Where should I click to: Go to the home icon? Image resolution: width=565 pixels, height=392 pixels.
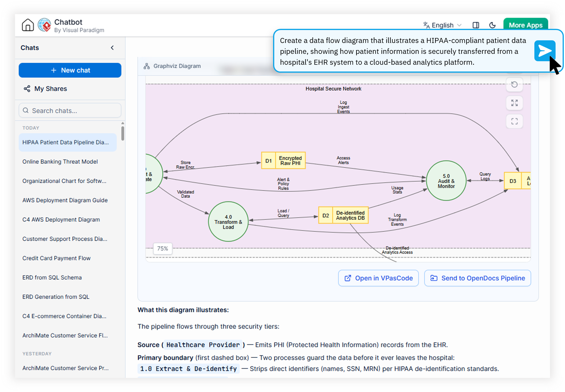point(28,25)
